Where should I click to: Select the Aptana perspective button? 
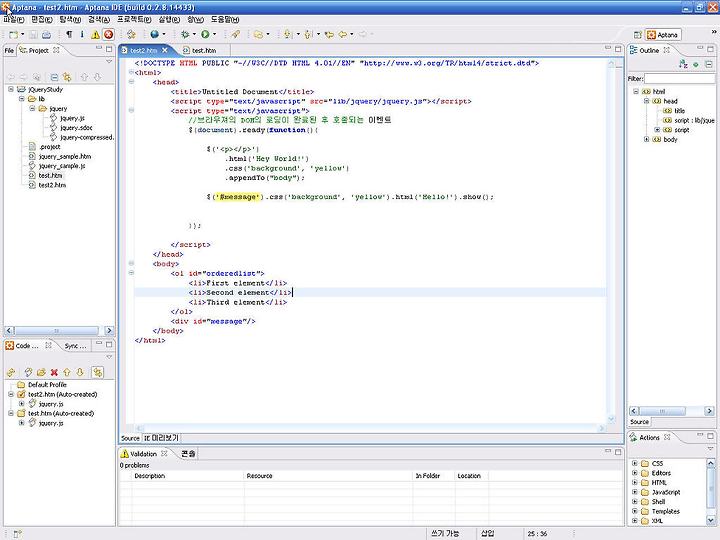(x=663, y=35)
